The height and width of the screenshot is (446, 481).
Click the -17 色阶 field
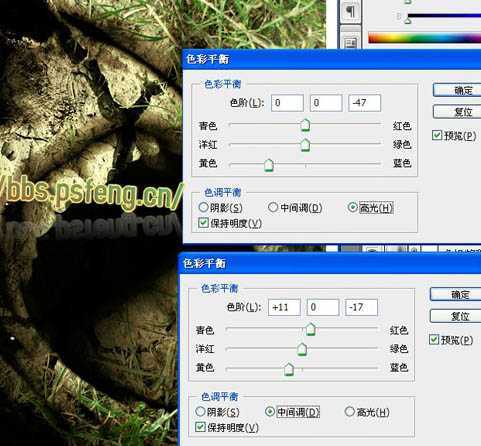[361, 307]
